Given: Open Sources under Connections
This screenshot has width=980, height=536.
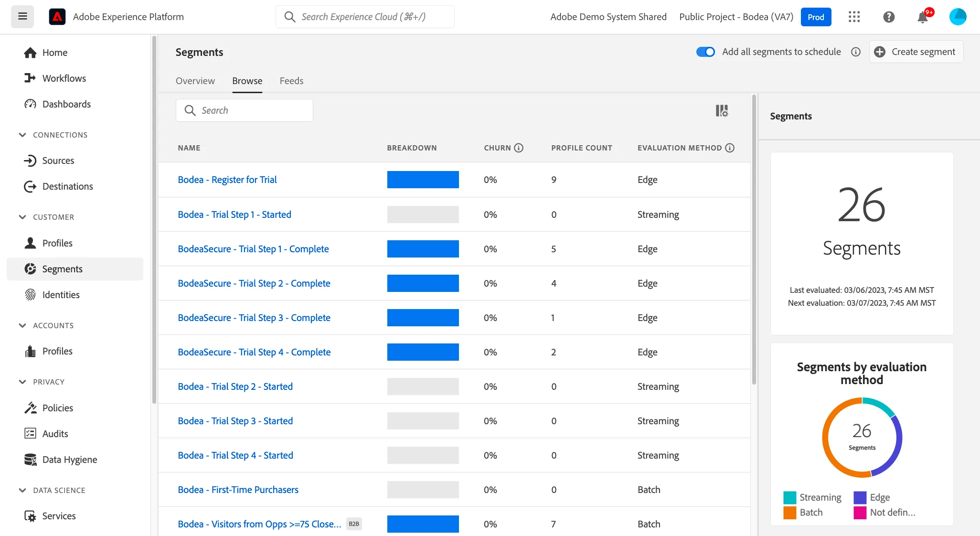Looking at the screenshot, I should pyautogui.click(x=75, y=161).
